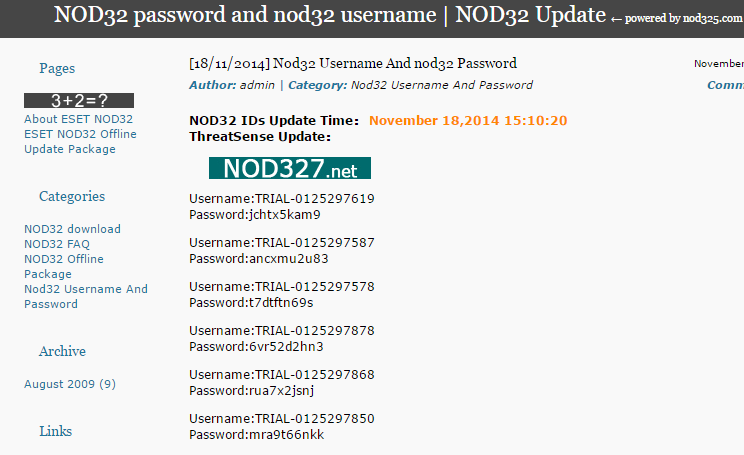Screen dimensions: 744x455
Task: Open the post title dated 18/11/2014
Action: point(353,64)
